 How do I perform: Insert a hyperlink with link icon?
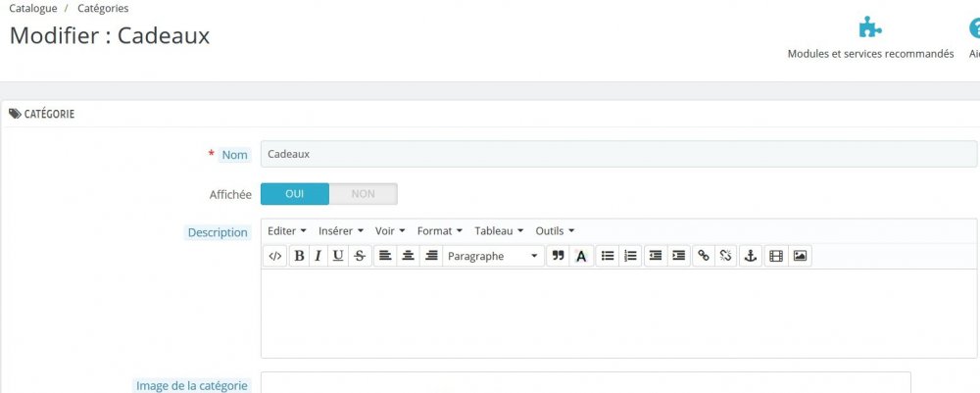point(704,256)
